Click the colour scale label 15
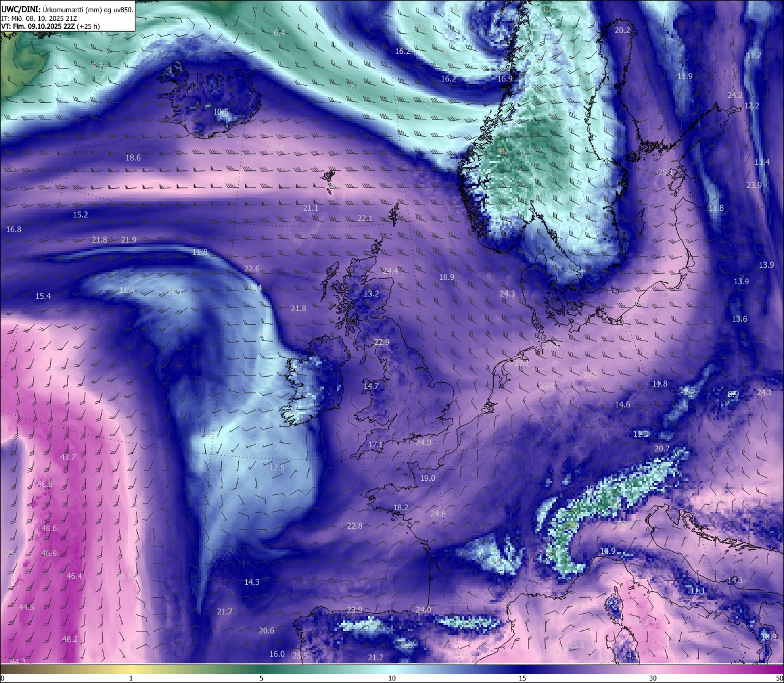This screenshot has width=784, height=683. pyautogui.click(x=522, y=678)
